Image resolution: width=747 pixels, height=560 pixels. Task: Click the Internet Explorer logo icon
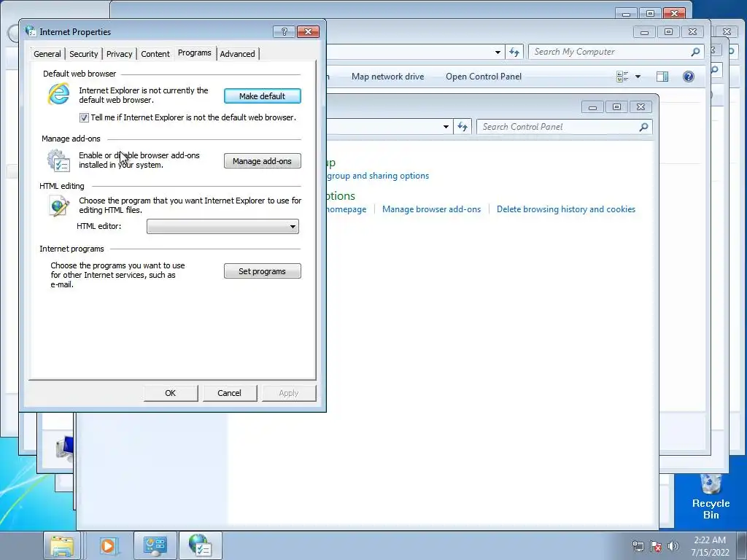pos(58,94)
